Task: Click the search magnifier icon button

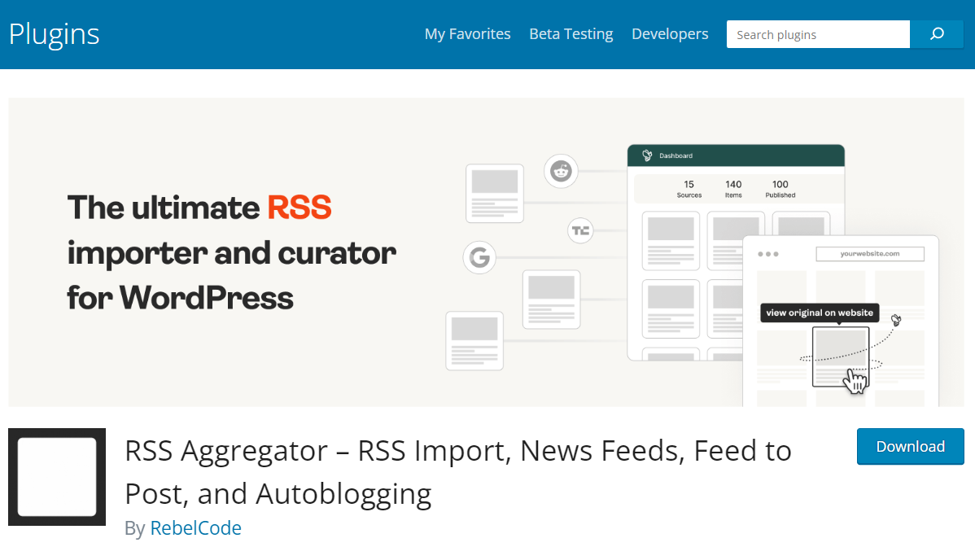Action: point(937,34)
